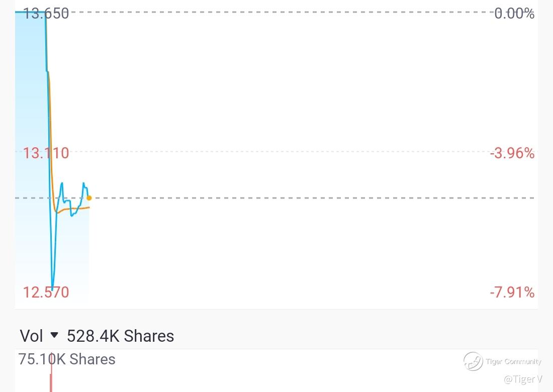Open the @Tiger V author handle
The height and width of the screenshot is (392, 553).
pos(523,379)
